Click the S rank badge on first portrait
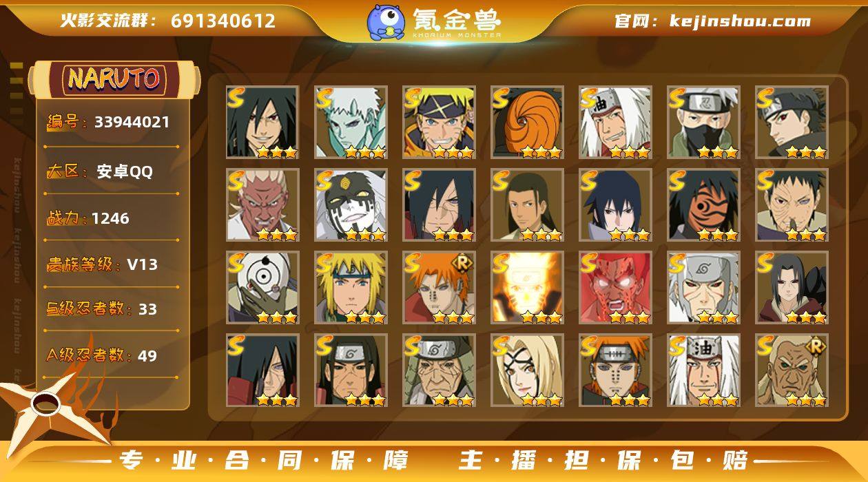This screenshot has height=482, width=868. pos(237,97)
